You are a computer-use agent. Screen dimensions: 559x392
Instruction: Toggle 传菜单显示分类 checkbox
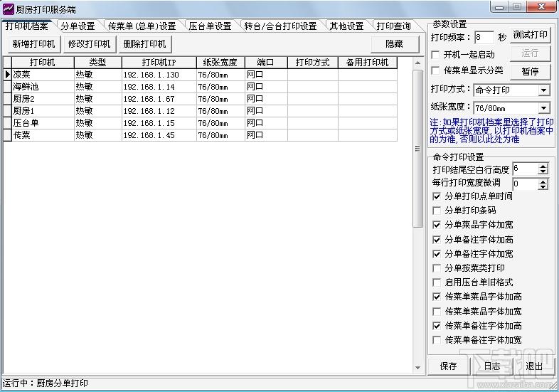click(436, 70)
